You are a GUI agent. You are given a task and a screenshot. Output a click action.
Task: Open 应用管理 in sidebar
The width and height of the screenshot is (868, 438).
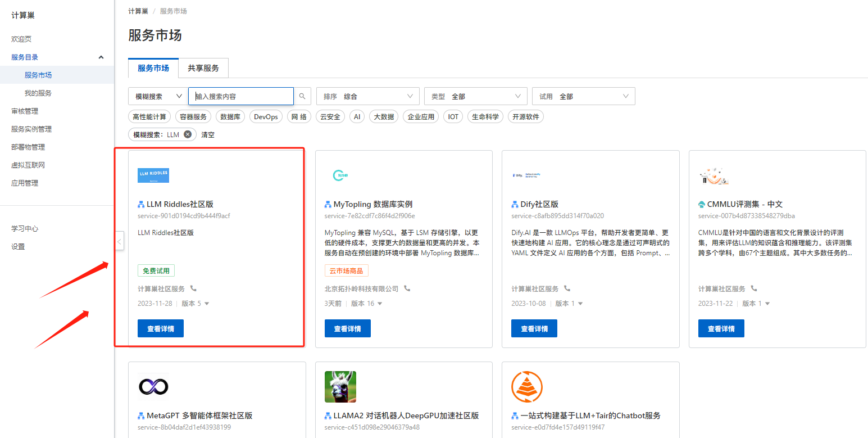(25, 183)
